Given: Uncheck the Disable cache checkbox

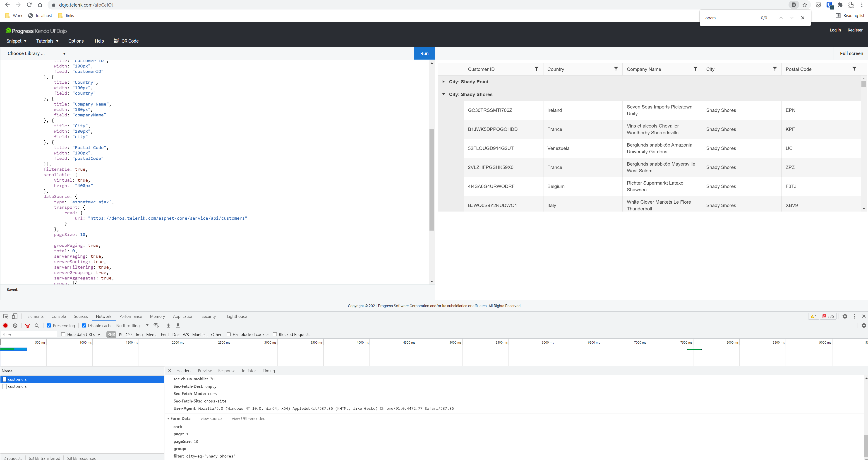Looking at the screenshot, I should point(84,325).
